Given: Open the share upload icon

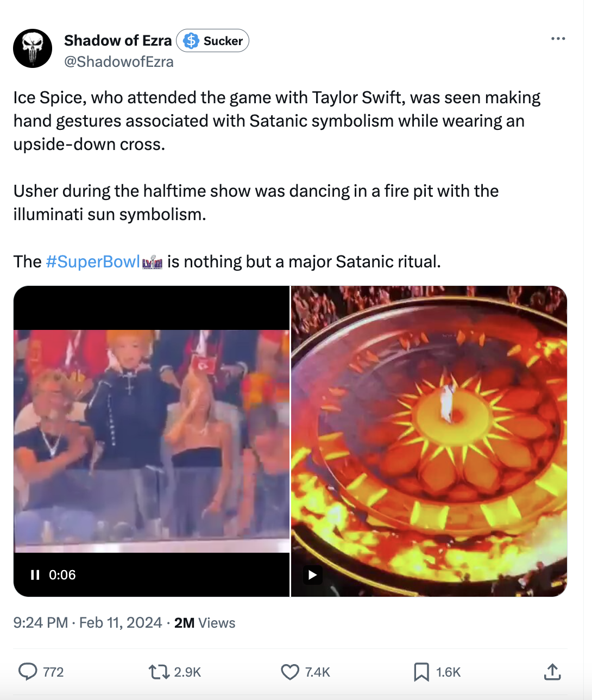Looking at the screenshot, I should pyautogui.click(x=552, y=672).
